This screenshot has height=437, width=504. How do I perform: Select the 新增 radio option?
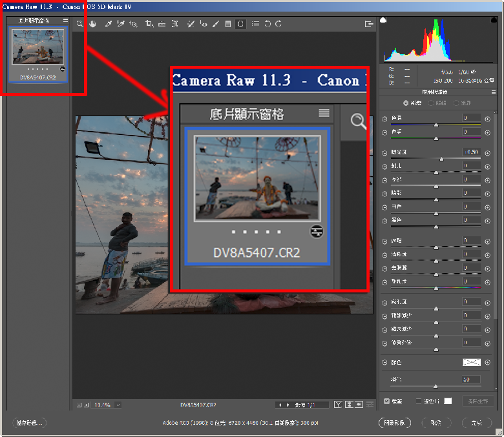click(406, 103)
